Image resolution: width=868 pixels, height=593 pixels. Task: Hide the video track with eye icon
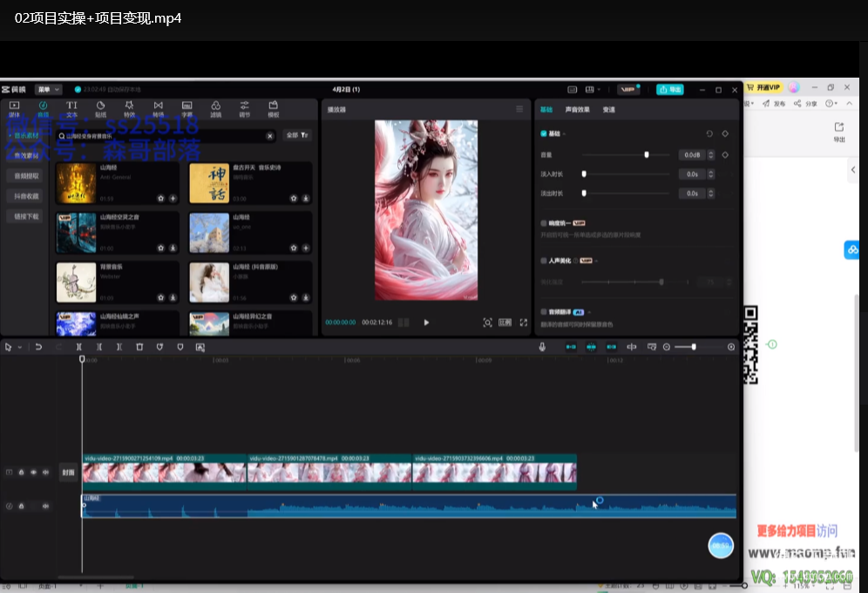coord(34,473)
